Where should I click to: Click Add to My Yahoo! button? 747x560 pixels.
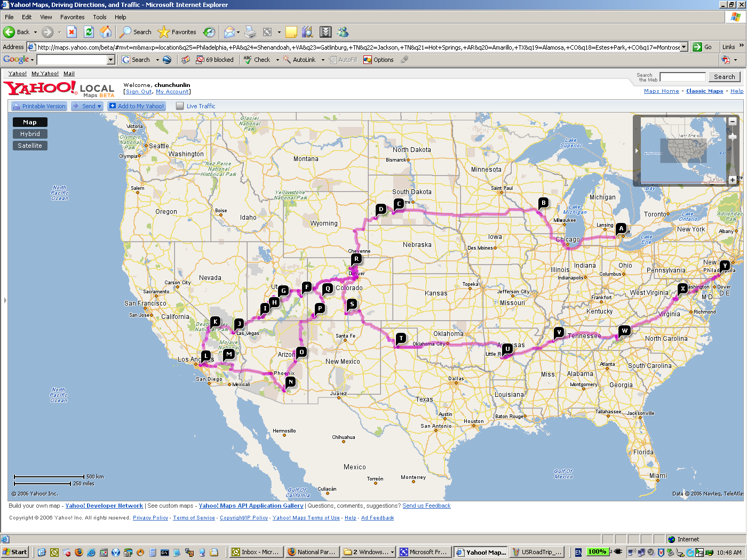[137, 106]
